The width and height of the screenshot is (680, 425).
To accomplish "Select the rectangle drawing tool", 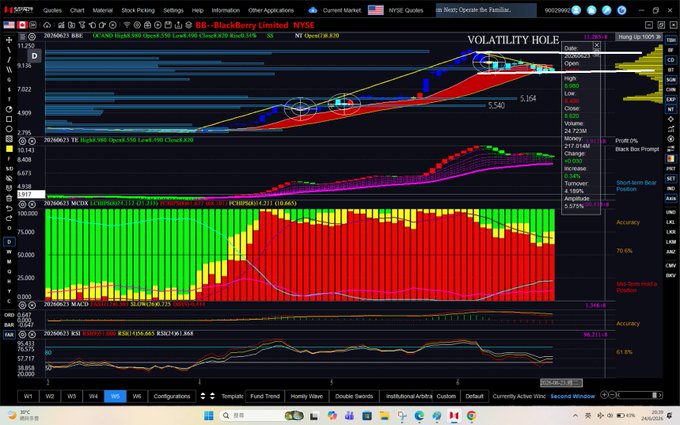I will coord(9,119).
